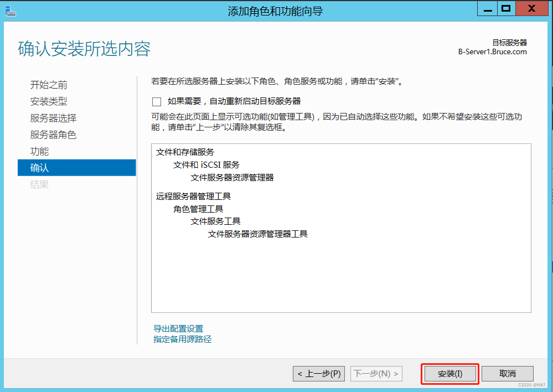Maximize the wizard window
The height and width of the screenshot is (392, 553).
(x=505, y=8)
